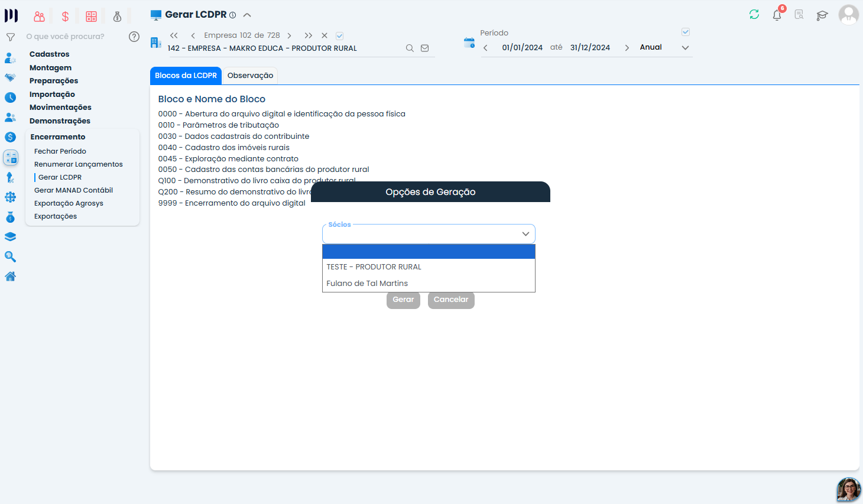Click the graduation cap training icon
Screen dimensions: 863x504
click(x=822, y=15)
